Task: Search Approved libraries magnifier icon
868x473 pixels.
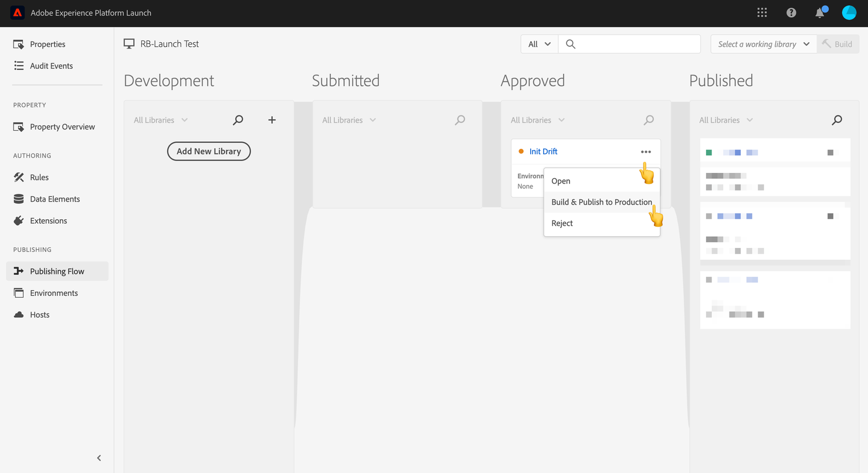Action: click(649, 120)
